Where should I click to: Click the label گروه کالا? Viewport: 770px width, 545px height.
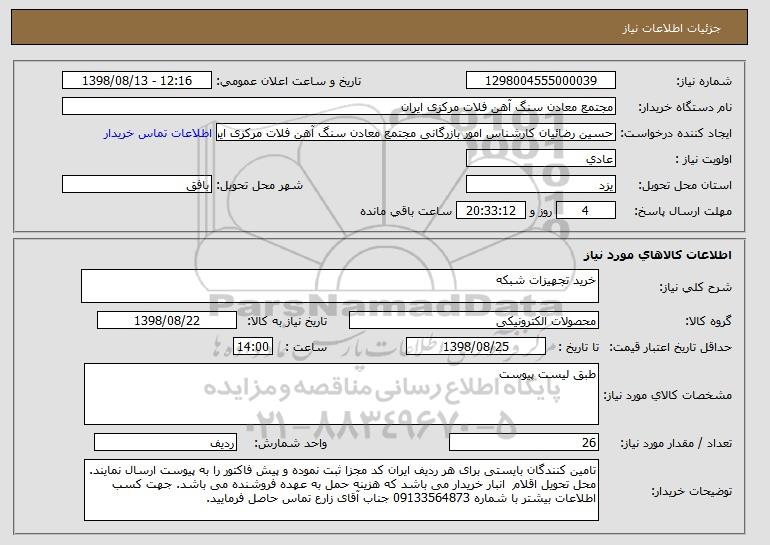[708, 321]
